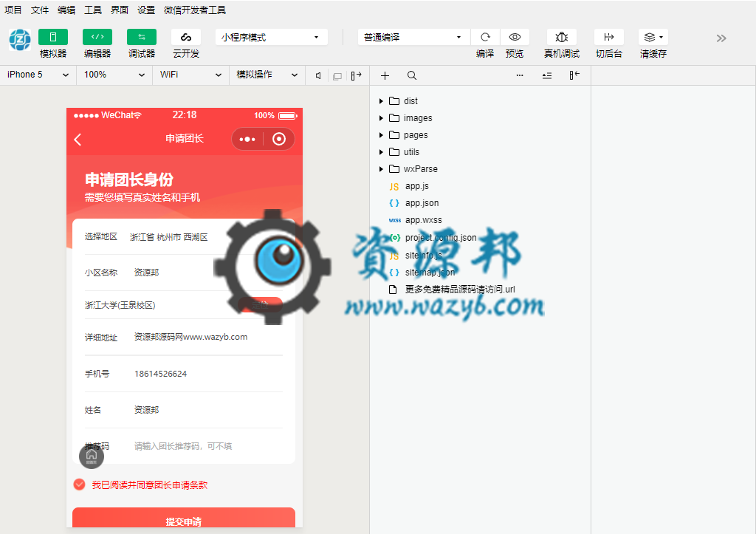
Task: Toggle the Editor panel button
Action: 97,37
